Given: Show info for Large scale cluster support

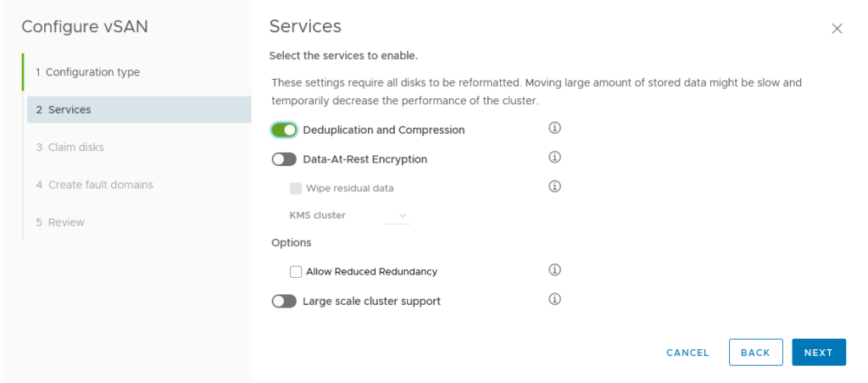Looking at the screenshot, I should 554,299.
